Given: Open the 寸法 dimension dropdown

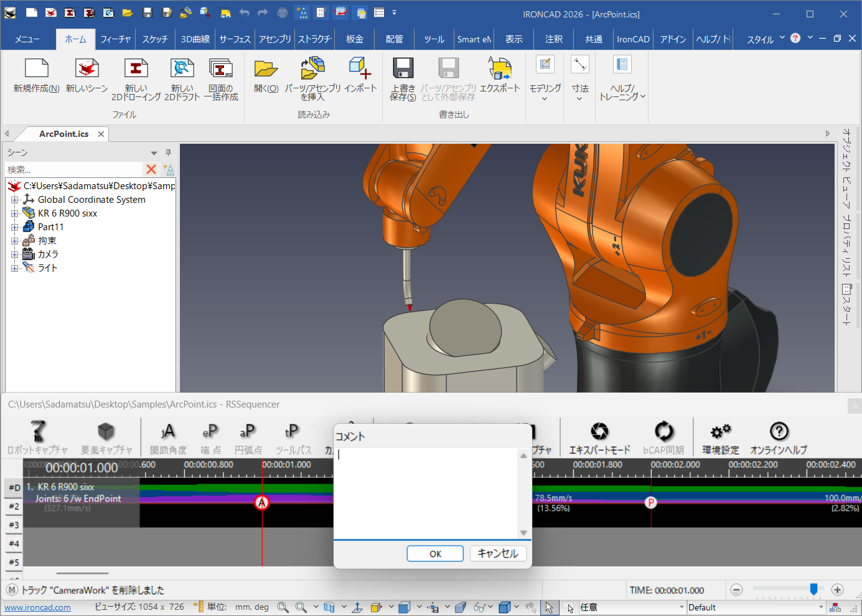Looking at the screenshot, I should (580, 78).
